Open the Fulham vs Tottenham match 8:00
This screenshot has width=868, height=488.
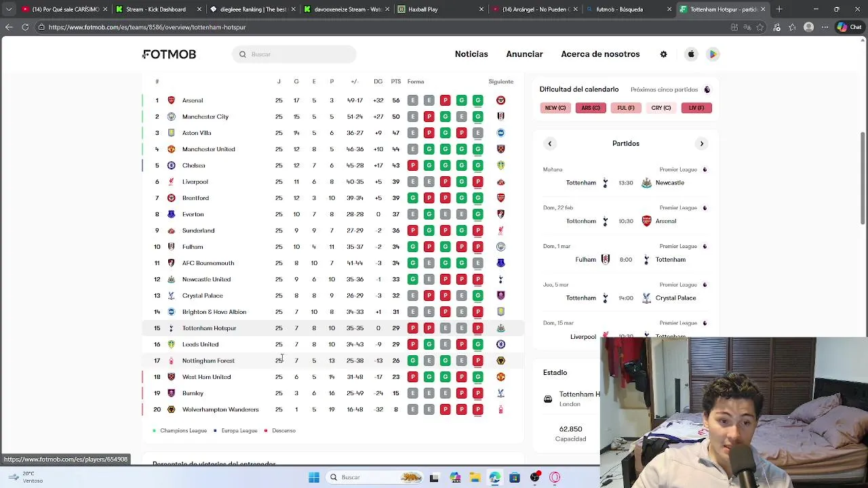pos(625,254)
